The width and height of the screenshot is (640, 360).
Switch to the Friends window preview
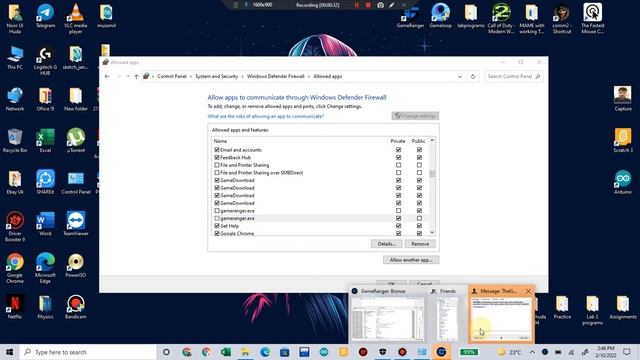447,314
